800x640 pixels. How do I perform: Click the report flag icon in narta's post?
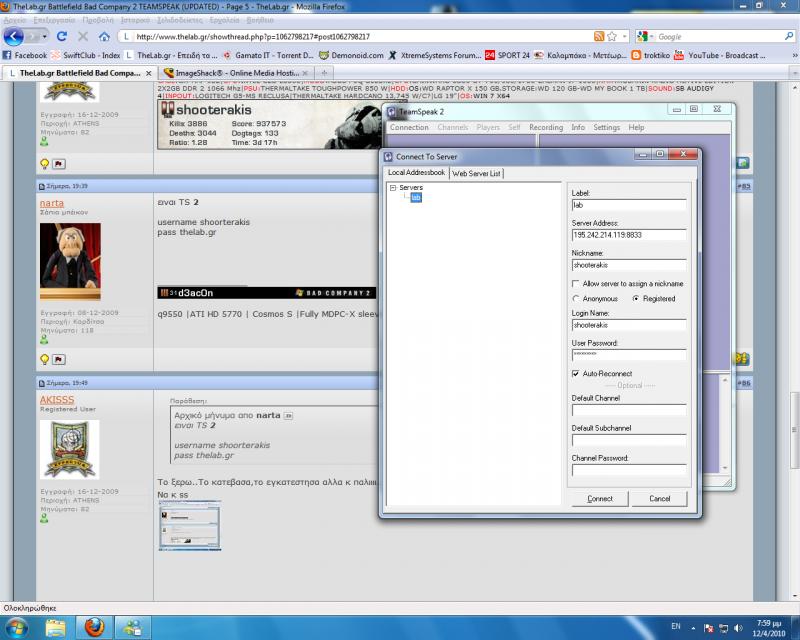click(x=59, y=359)
